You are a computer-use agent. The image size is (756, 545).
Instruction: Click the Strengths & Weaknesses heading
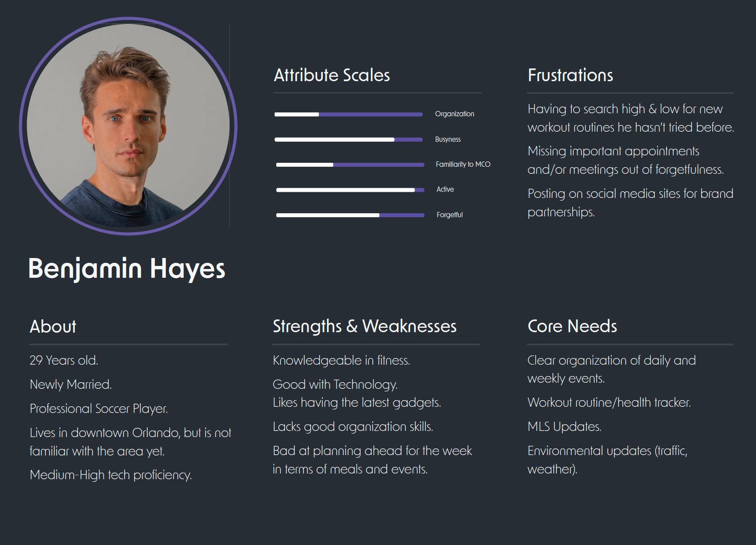[x=365, y=326]
